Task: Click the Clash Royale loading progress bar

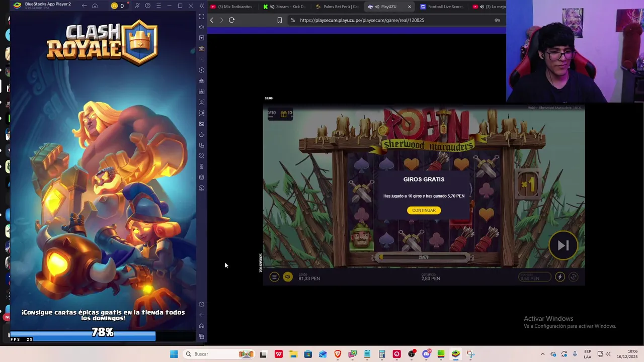Action: [x=102, y=336]
